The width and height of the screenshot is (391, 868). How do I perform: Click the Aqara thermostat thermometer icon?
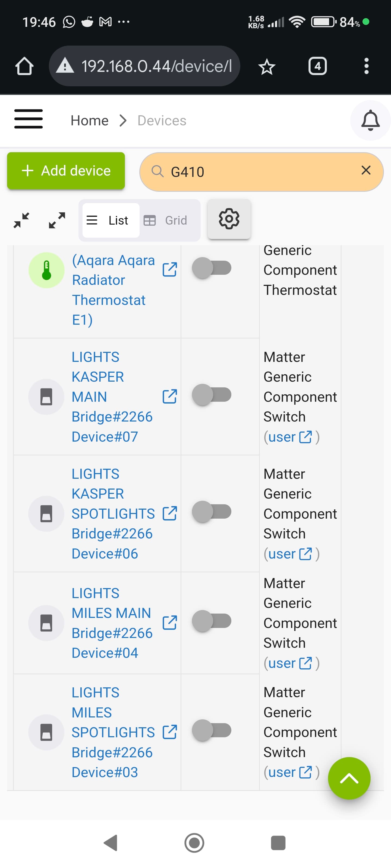coord(46,270)
